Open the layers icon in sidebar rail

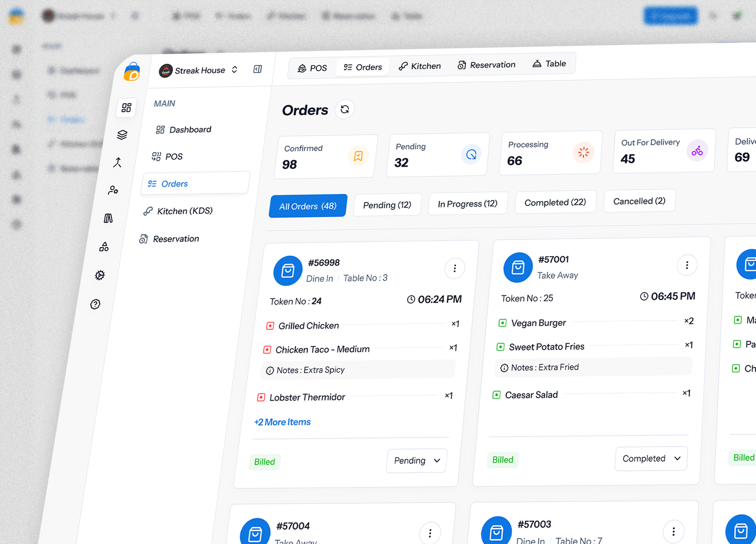[122, 135]
